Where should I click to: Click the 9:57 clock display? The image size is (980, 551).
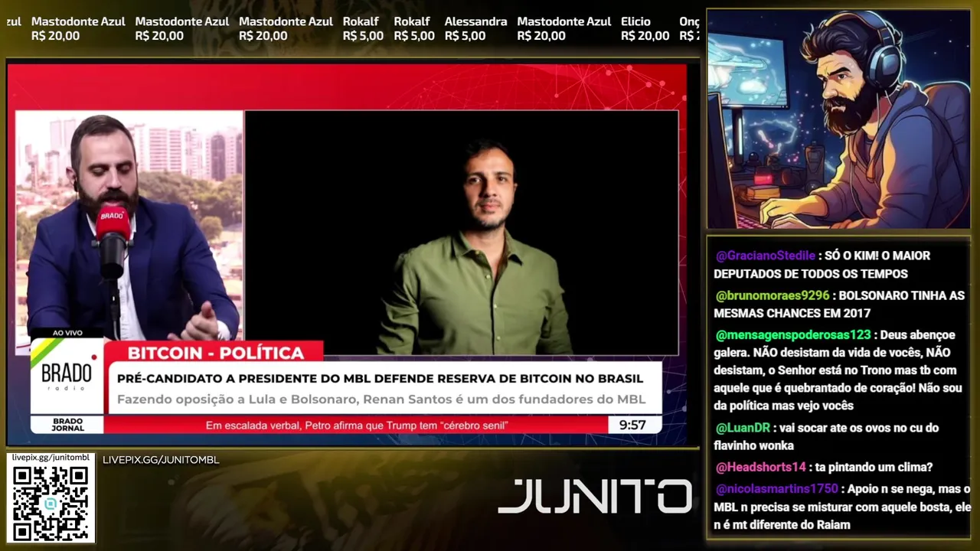pyautogui.click(x=632, y=425)
